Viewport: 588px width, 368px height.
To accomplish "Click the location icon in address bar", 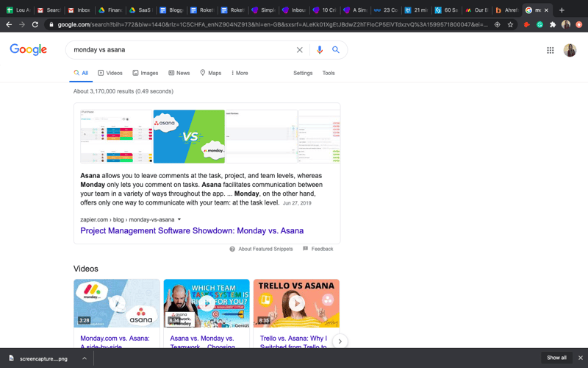I will point(498,25).
